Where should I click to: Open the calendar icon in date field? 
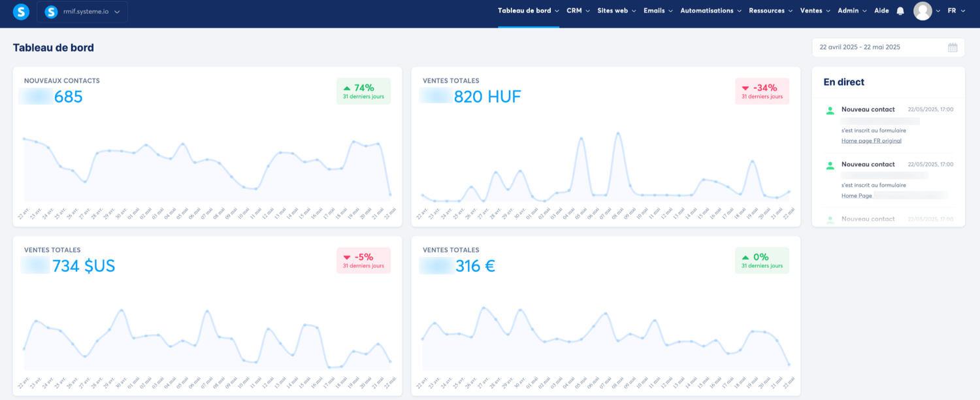[953, 47]
